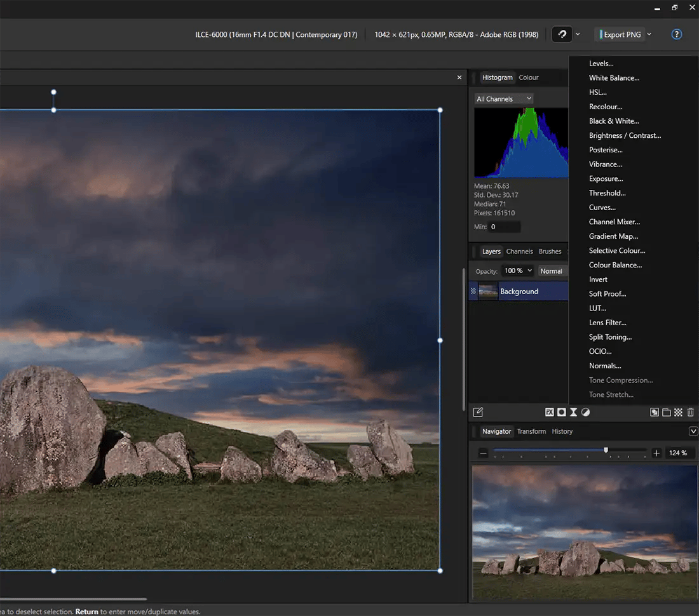Switch to the Colour tab

(529, 77)
